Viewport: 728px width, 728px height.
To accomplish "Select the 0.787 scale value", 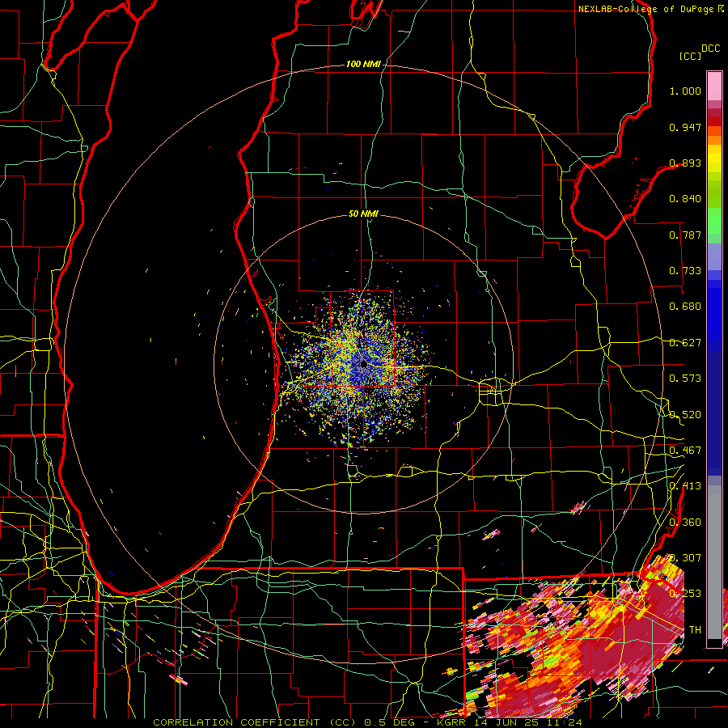I will point(685,235).
